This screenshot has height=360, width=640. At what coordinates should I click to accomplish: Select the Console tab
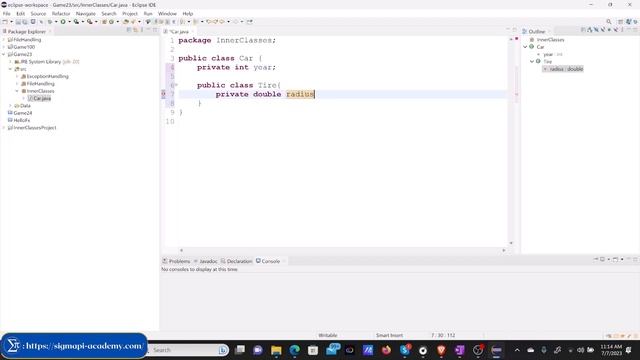click(x=268, y=261)
